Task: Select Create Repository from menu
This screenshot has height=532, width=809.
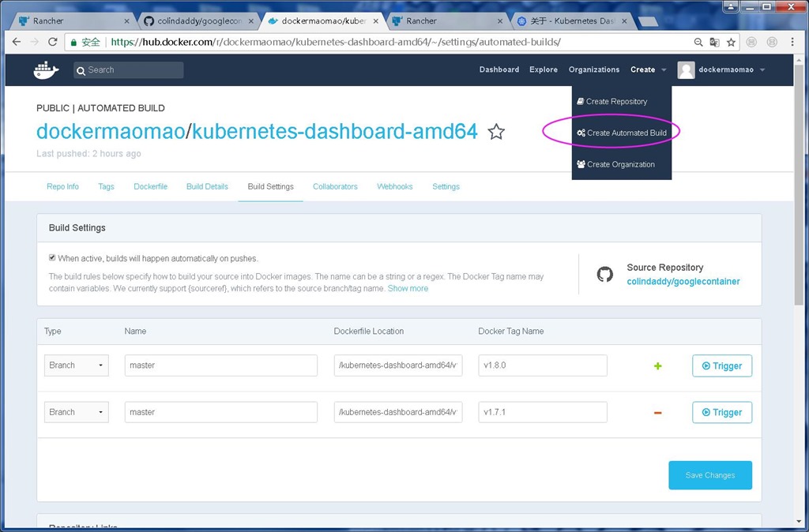Action: [x=612, y=102]
